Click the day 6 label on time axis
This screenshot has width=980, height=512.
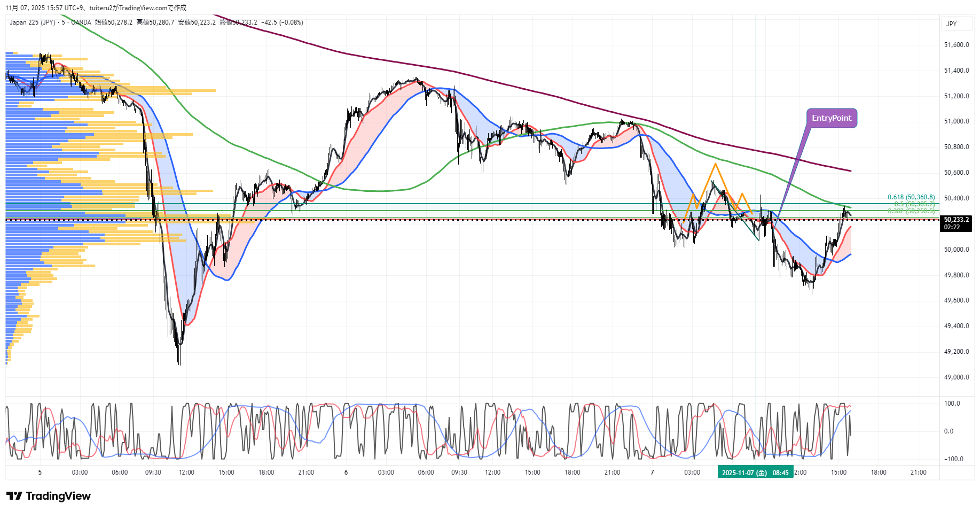(346, 472)
